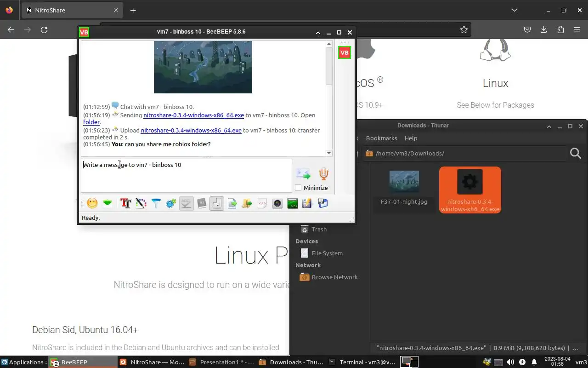Click the message input field in BeeBEEP
The width and height of the screenshot is (588, 368).
186,175
